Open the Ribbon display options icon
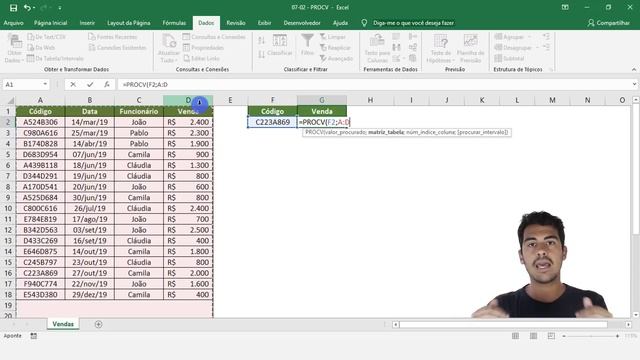This screenshot has width=640, height=360. 565,7
